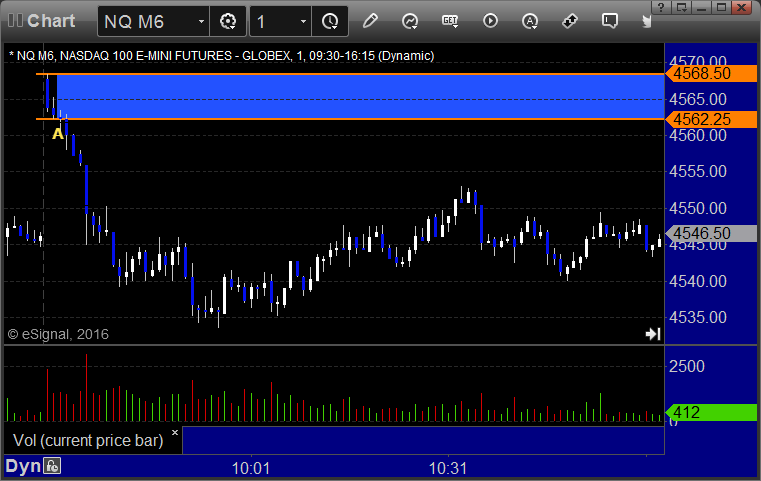Click the GET toolbar icon
This screenshot has height=481, width=761.
[450, 21]
